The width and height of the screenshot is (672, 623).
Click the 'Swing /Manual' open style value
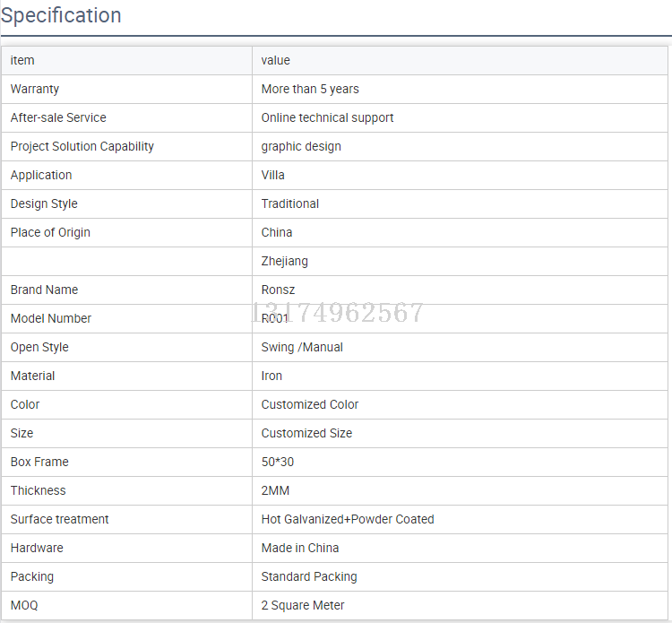[302, 347]
